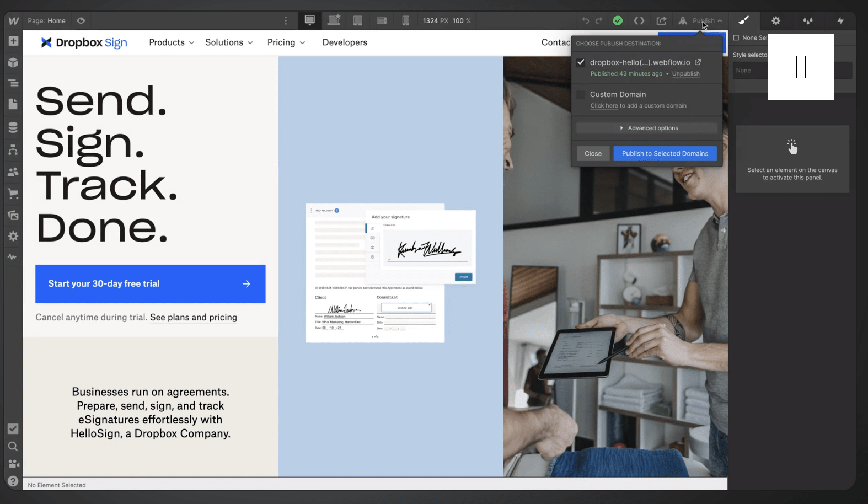
Task: Open the search magnifier tool
Action: tap(13, 446)
